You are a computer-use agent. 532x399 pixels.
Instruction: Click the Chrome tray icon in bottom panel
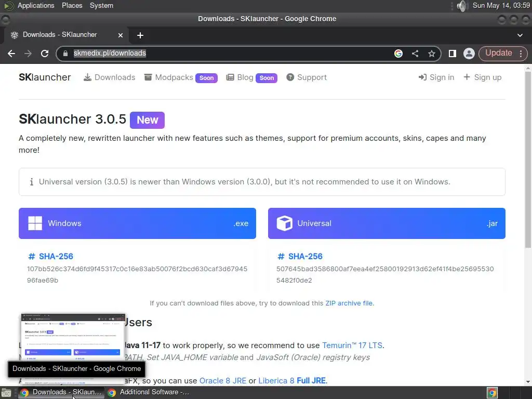tap(492, 393)
